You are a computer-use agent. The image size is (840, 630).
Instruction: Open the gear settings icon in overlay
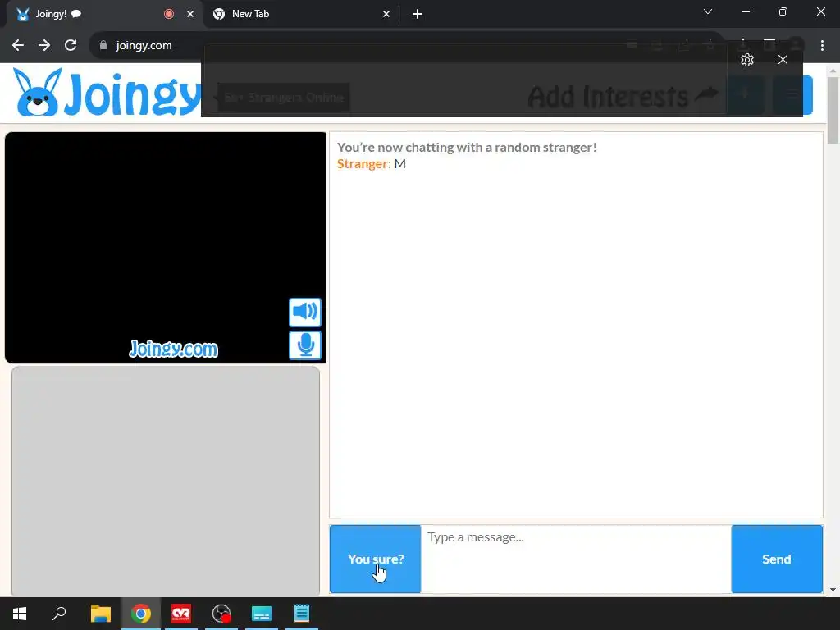[747, 59]
